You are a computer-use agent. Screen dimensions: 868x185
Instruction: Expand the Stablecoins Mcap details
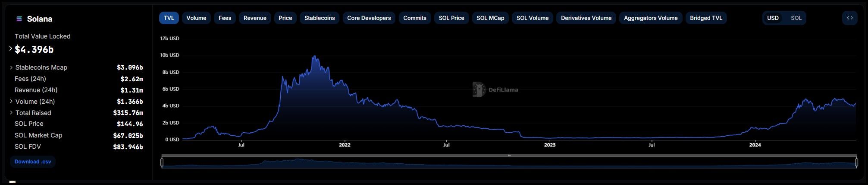tap(11, 67)
